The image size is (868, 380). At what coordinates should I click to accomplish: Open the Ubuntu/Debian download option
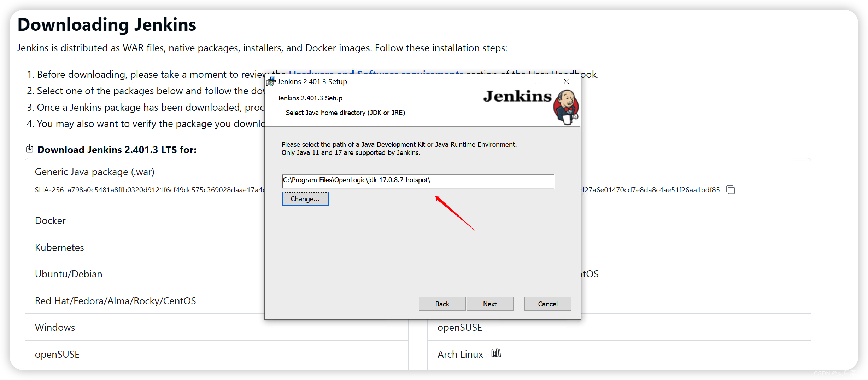tap(69, 274)
